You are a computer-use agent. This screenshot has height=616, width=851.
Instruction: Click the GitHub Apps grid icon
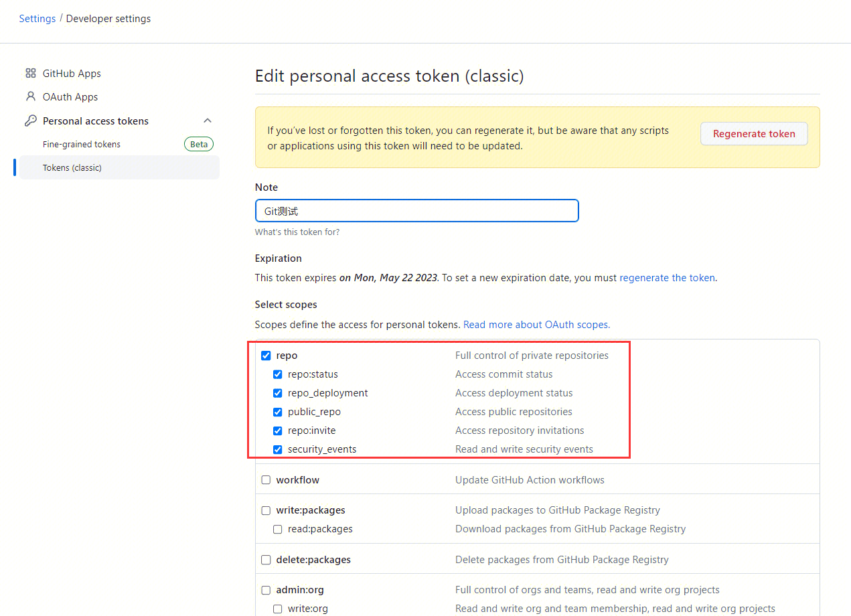coord(31,74)
